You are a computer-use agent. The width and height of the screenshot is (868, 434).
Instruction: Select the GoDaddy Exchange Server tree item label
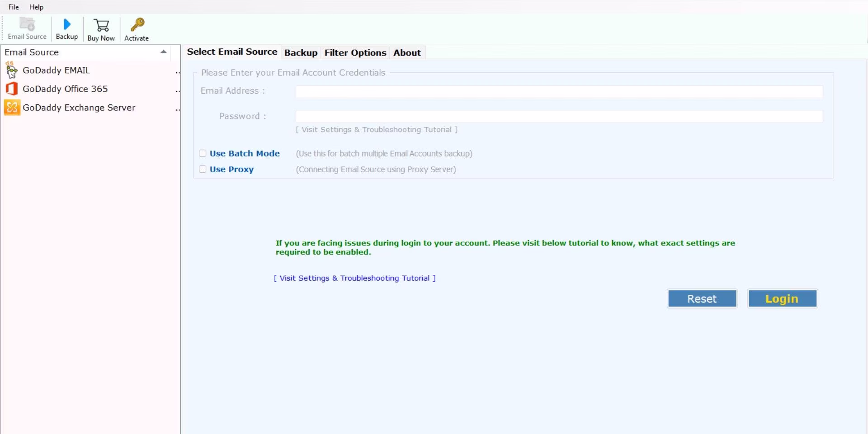pos(79,108)
